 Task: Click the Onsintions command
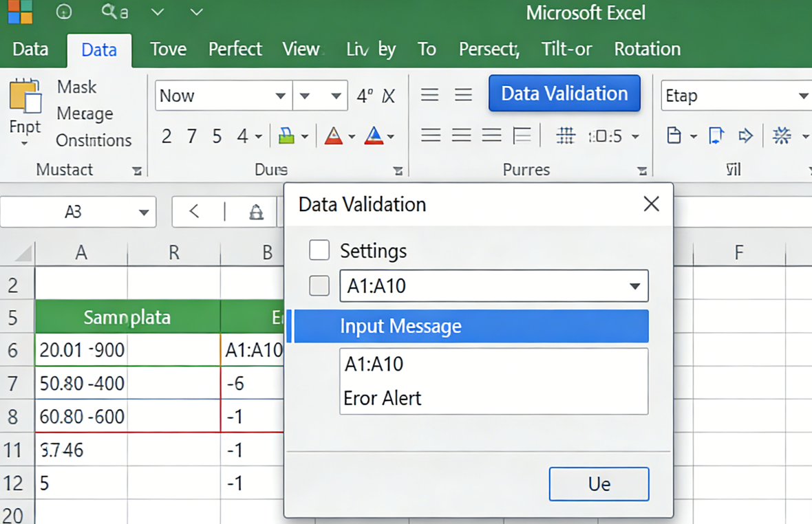coord(94,140)
